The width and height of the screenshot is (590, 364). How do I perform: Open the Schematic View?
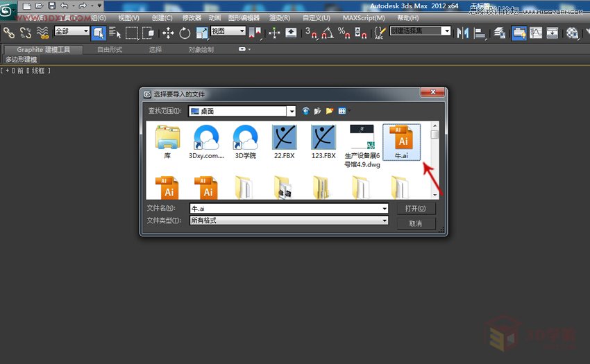553,33
